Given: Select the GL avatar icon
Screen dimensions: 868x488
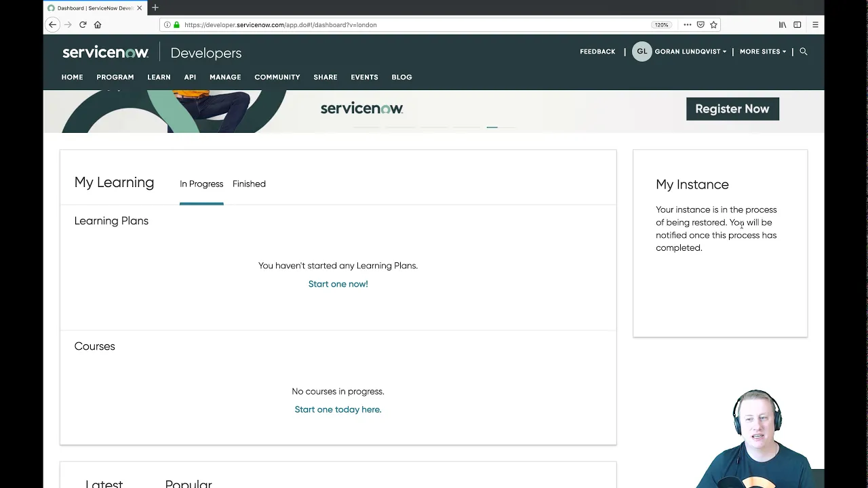Looking at the screenshot, I should coord(642,51).
